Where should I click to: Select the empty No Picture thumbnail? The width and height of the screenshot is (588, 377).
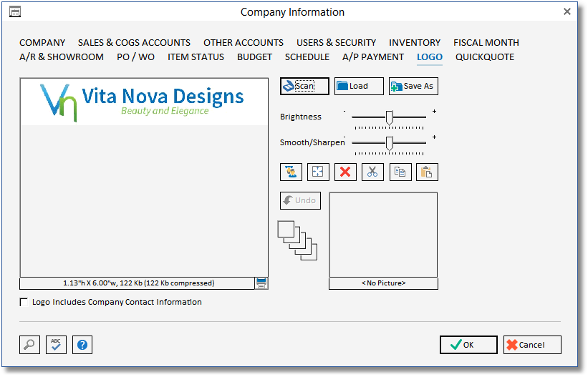(x=383, y=235)
